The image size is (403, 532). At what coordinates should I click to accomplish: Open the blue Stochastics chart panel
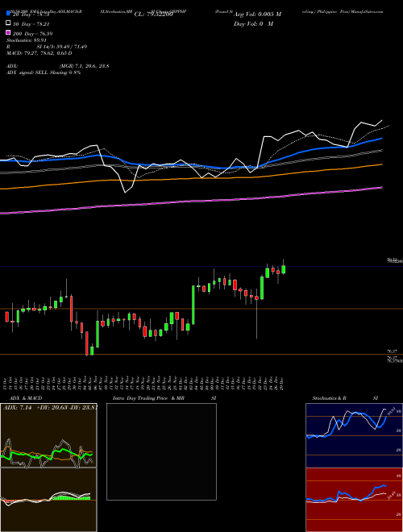click(354, 435)
